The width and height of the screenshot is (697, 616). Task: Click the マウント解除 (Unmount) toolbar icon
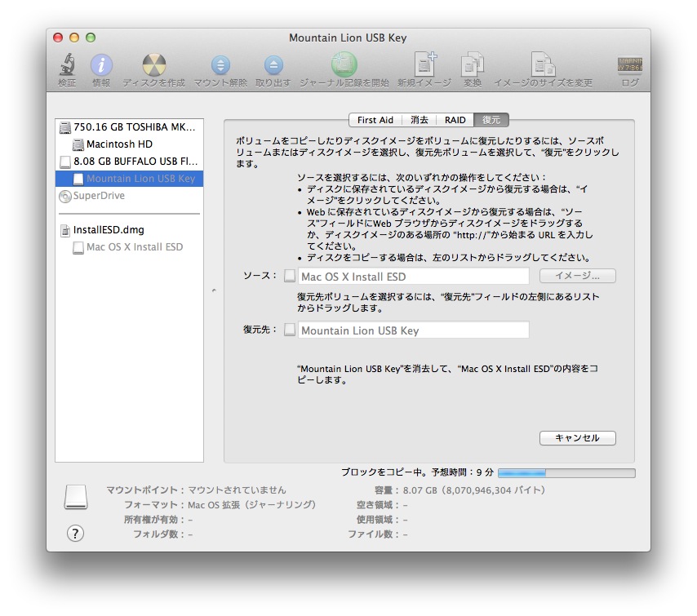pyautogui.click(x=220, y=65)
